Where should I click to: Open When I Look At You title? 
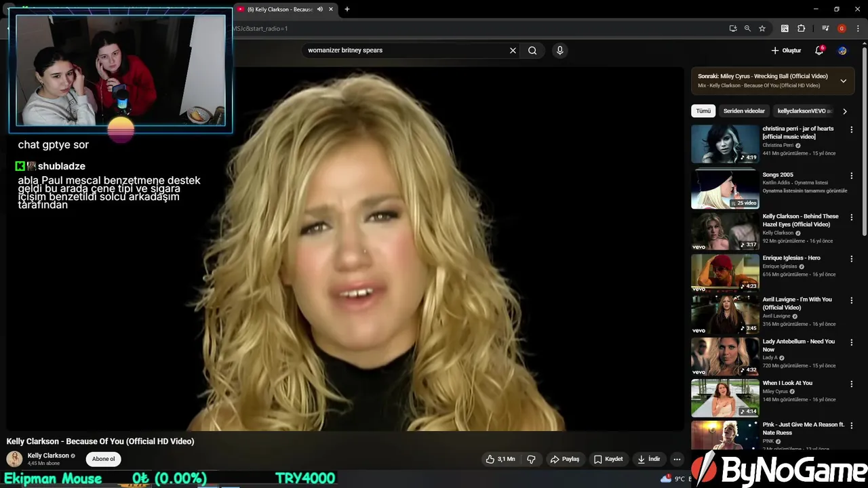pos(787,383)
